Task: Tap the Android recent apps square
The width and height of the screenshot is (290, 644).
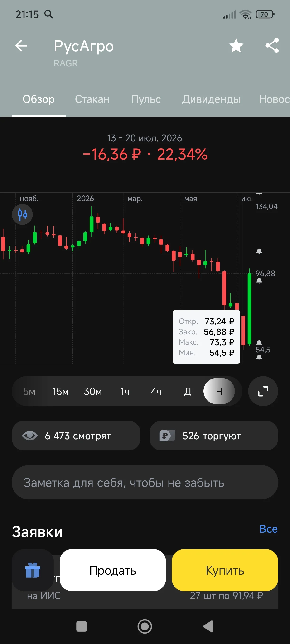Action: pos(82,626)
